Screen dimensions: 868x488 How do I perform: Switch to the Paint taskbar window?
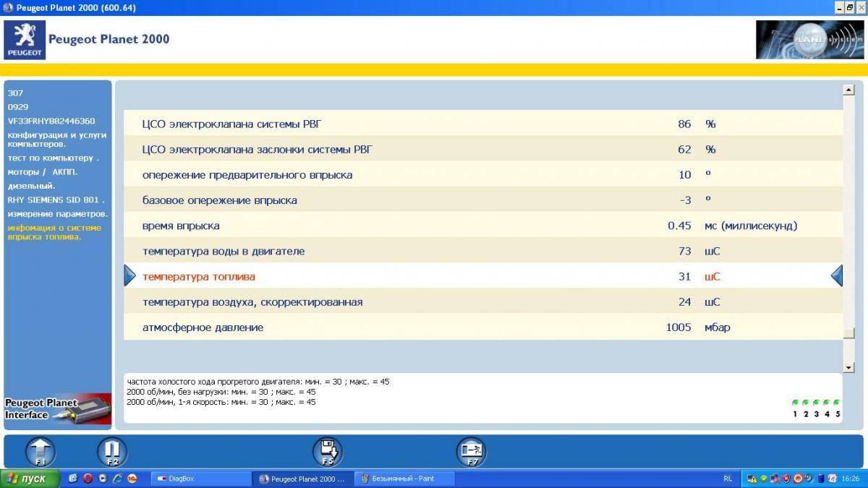coord(404,479)
